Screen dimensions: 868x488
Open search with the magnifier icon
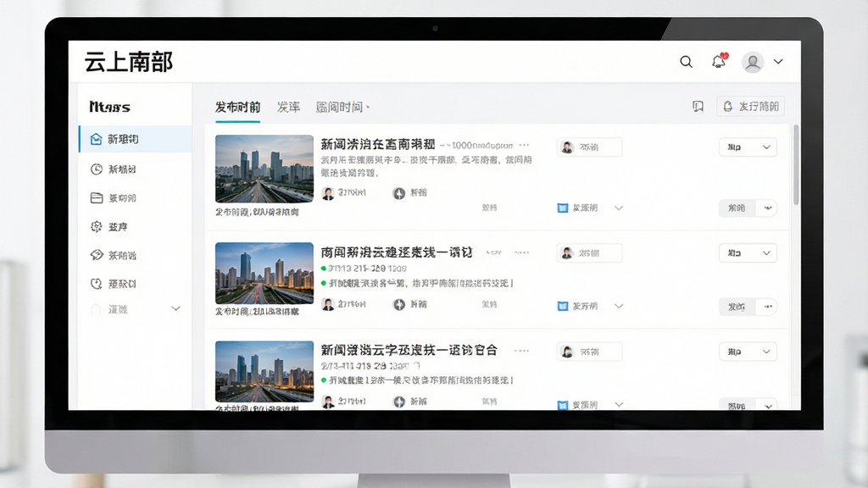pyautogui.click(x=686, y=62)
